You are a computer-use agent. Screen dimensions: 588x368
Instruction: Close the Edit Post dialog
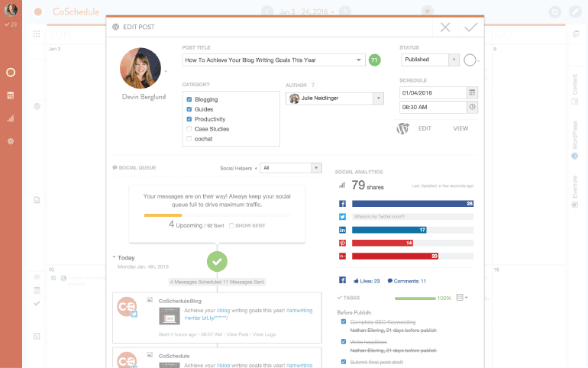[x=445, y=27]
